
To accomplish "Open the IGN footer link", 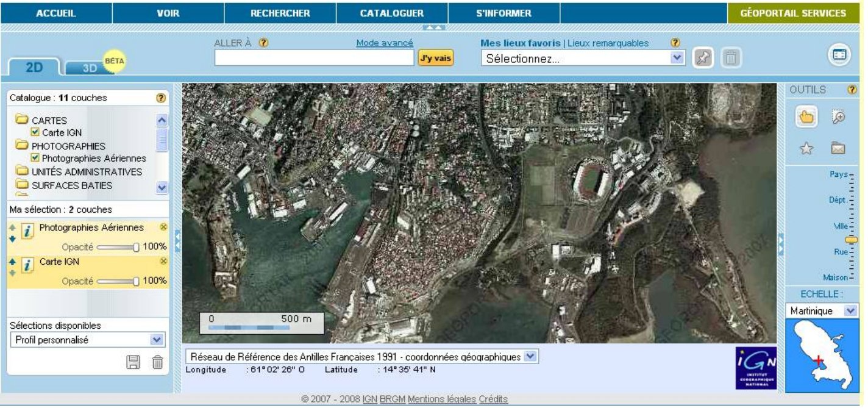I will [370, 399].
